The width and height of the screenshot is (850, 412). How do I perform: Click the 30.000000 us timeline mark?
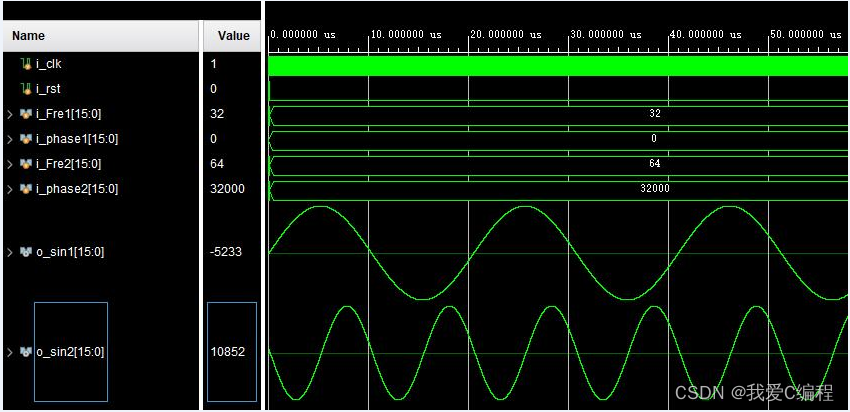(x=605, y=34)
